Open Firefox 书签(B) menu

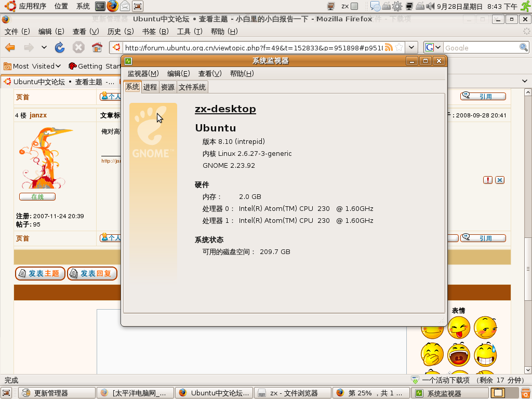(x=155, y=32)
